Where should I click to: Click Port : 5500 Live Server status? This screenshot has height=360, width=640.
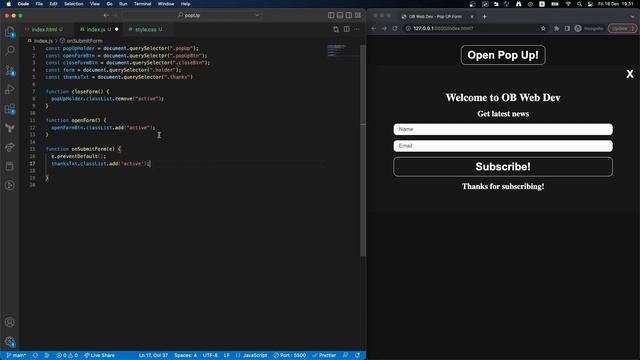[289, 356]
